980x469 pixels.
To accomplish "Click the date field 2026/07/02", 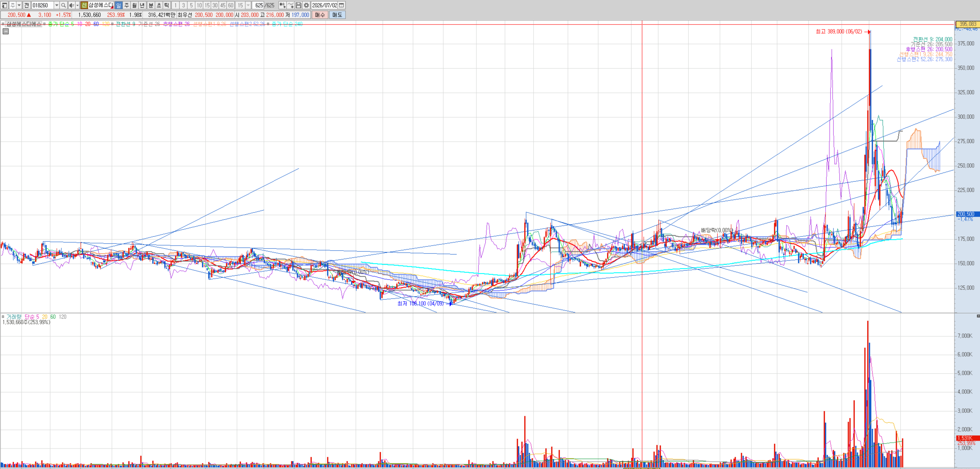I will coord(324,5).
